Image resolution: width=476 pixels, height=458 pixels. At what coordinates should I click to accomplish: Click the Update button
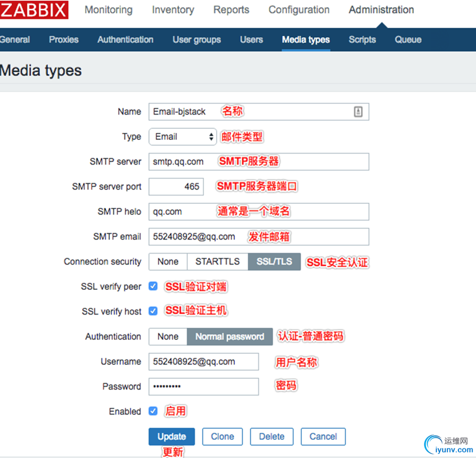pyautogui.click(x=172, y=436)
